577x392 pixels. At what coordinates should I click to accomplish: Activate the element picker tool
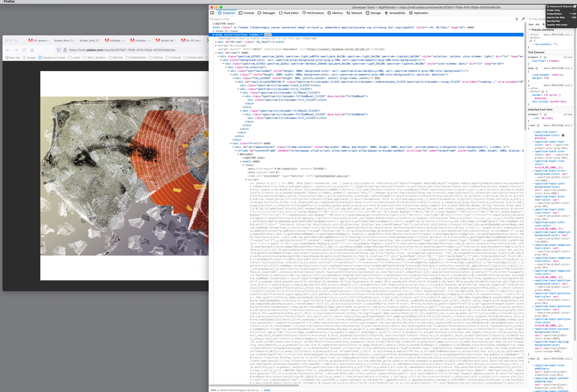[212, 13]
